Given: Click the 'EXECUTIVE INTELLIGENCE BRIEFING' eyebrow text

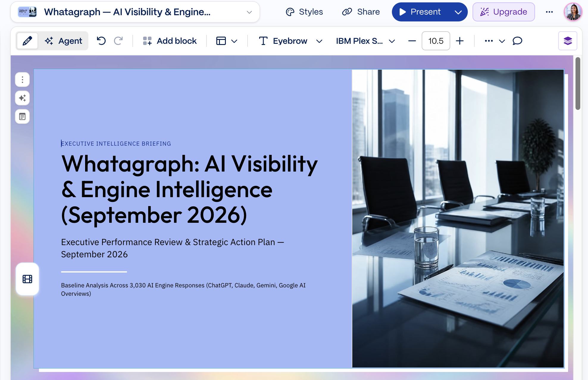Looking at the screenshot, I should click(116, 144).
